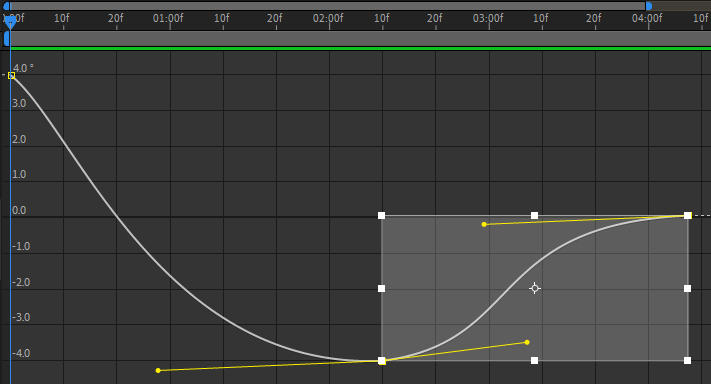Click the 10f mark right after 01:00f
This screenshot has height=384, width=711.
point(222,18)
